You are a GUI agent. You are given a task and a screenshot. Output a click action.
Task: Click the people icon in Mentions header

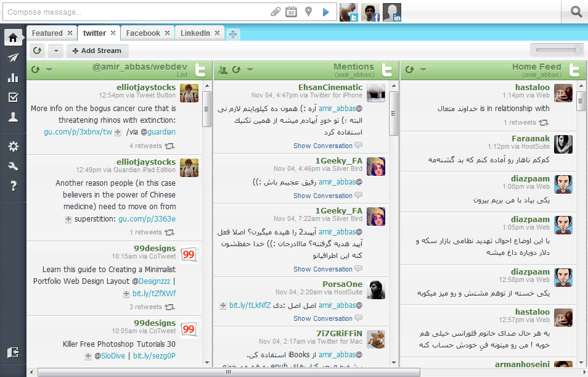223,70
